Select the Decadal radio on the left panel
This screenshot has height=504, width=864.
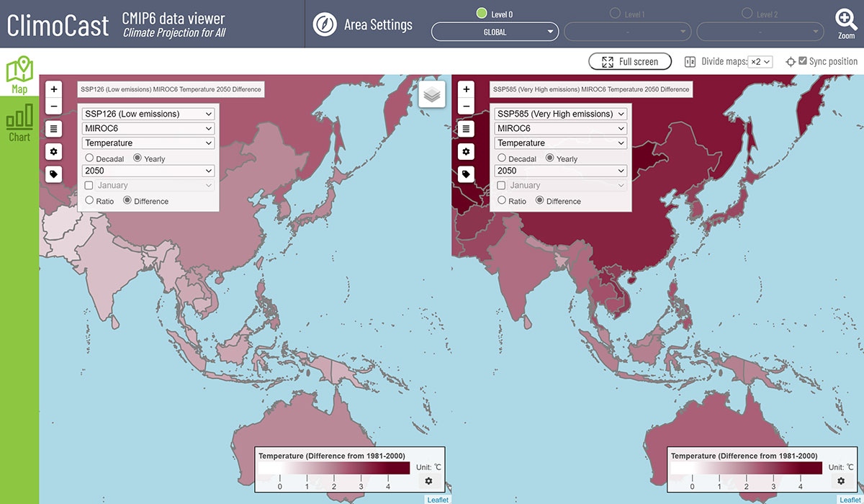point(90,158)
